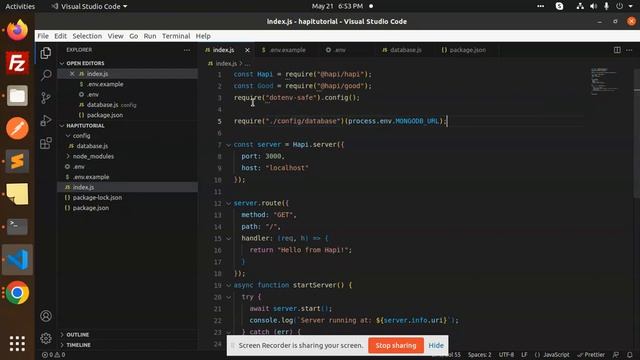
Task: Open Sticky Notes from the dock
Action: [17, 194]
